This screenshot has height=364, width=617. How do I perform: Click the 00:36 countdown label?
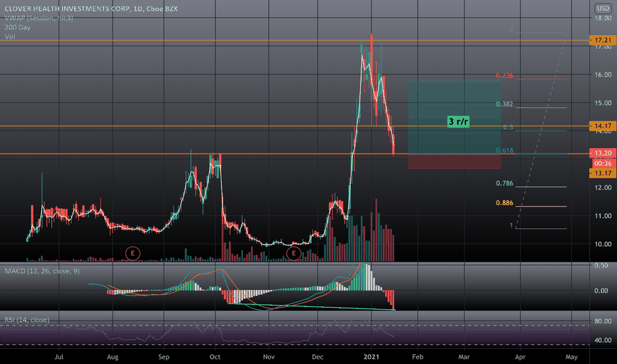[x=603, y=163]
